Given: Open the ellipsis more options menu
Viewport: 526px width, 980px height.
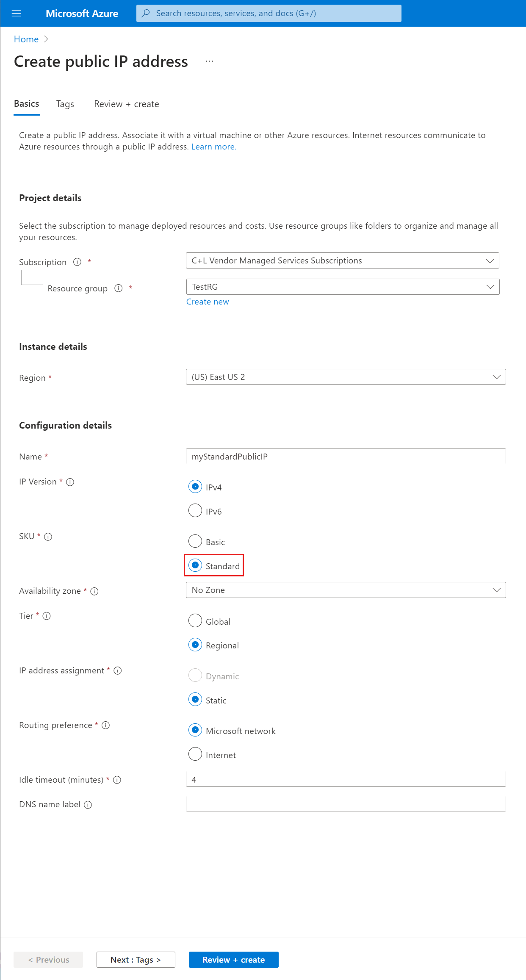Looking at the screenshot, I should tap(209, 61).
